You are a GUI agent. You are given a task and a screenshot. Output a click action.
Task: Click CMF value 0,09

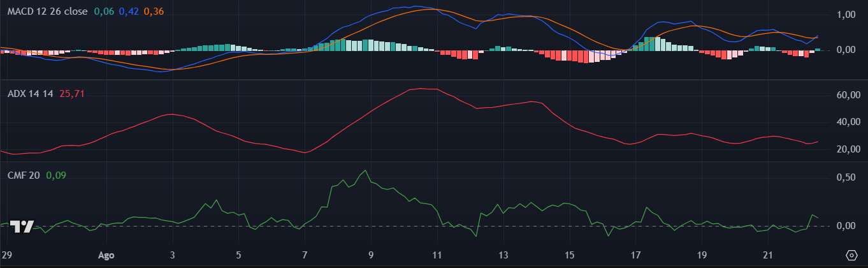[x=56, y=175]
